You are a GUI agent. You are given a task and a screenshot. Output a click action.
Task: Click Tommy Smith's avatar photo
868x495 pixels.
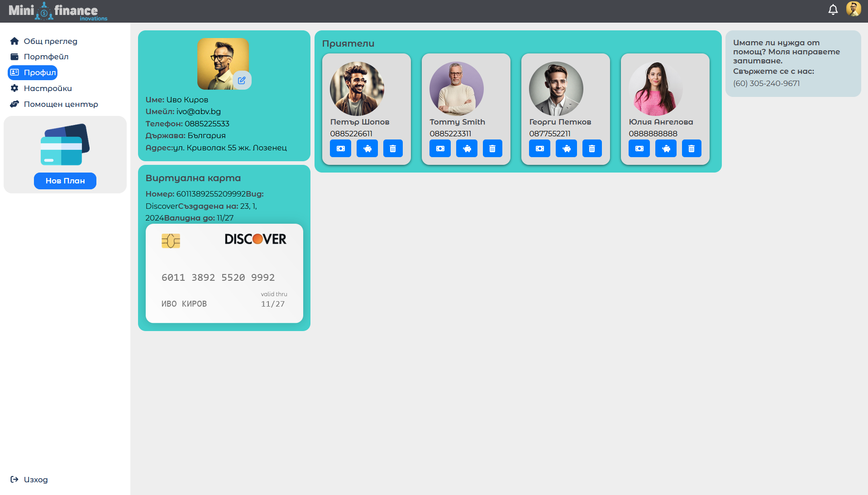[x=457, y=89]
